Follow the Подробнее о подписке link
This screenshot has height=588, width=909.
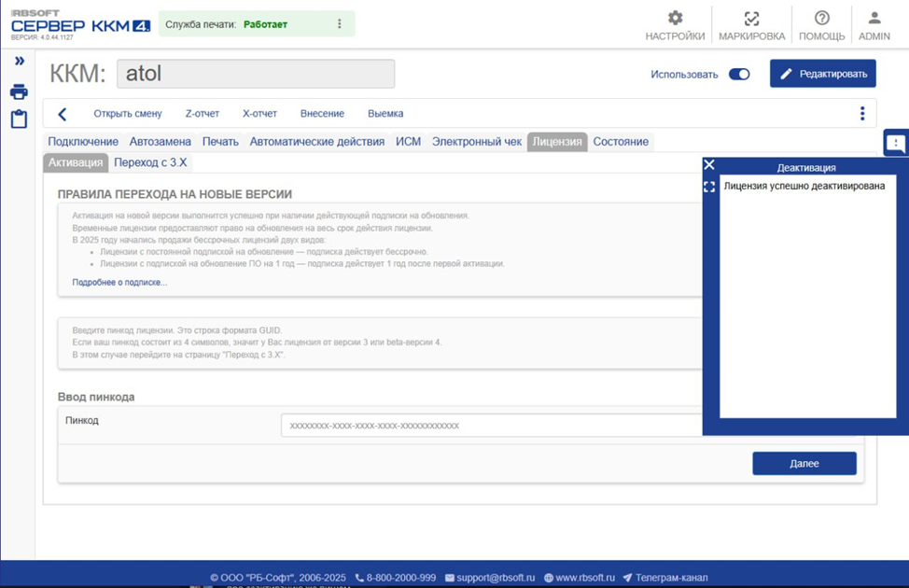[x=119, y=283]
